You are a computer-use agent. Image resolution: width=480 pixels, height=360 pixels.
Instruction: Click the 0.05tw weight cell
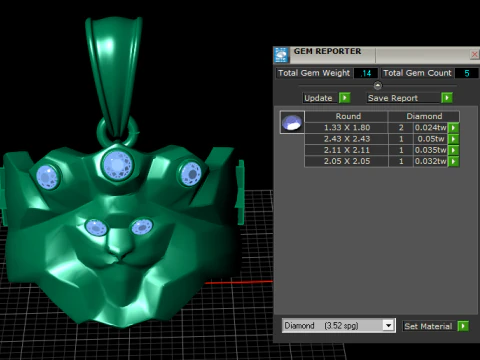pyautogui.click(x=430, y=139)
